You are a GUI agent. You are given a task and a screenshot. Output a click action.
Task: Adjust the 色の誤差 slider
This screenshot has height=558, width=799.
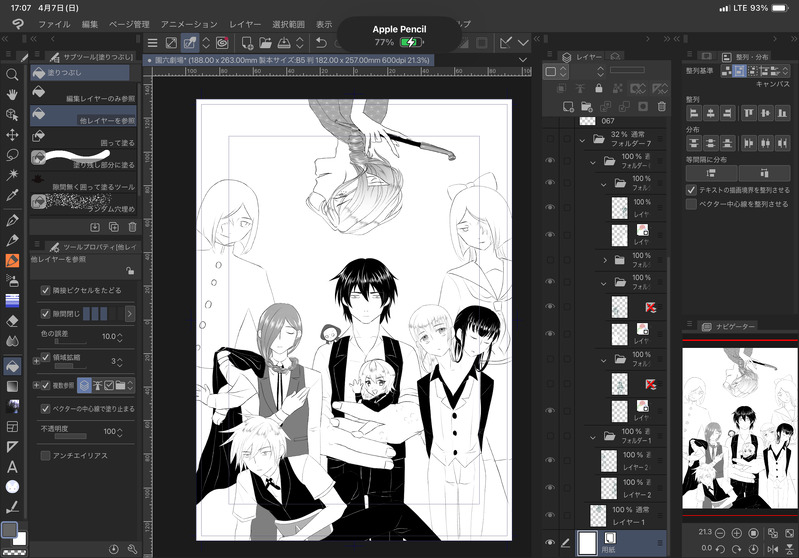71,341
